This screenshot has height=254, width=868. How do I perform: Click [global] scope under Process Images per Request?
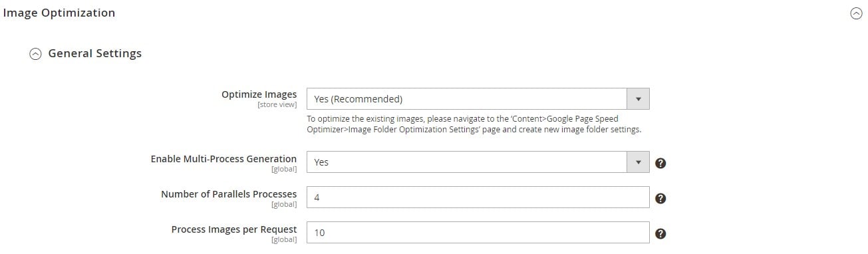(283, 240)
